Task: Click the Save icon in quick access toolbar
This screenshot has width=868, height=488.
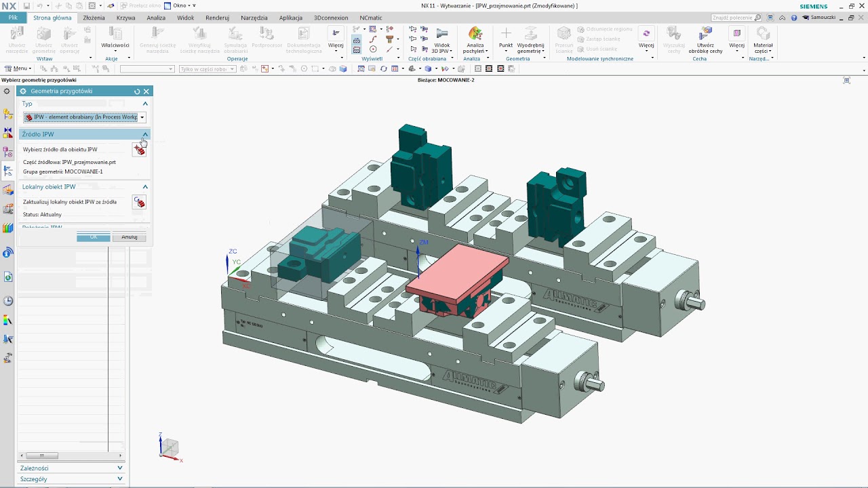Action: tap(26, 5)
